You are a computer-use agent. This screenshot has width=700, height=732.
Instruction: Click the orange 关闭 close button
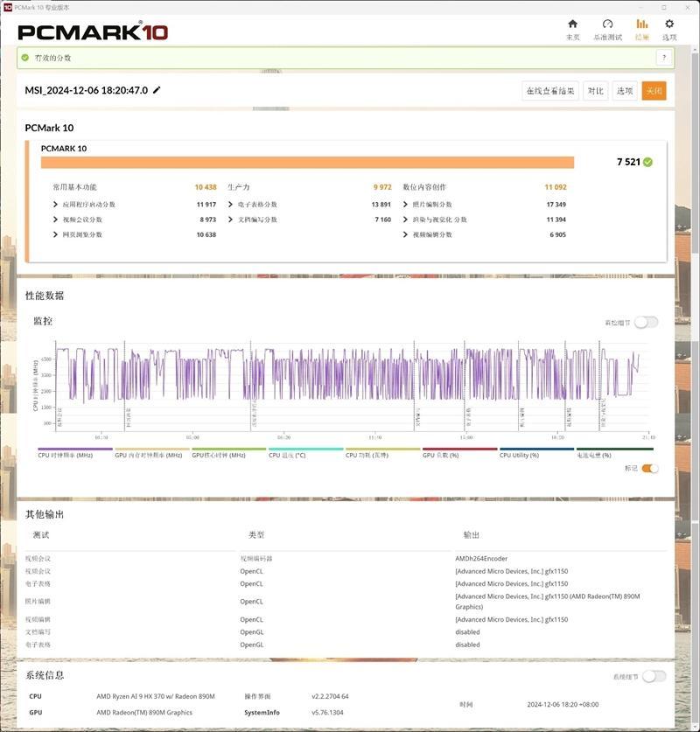[x=653, y=91]
